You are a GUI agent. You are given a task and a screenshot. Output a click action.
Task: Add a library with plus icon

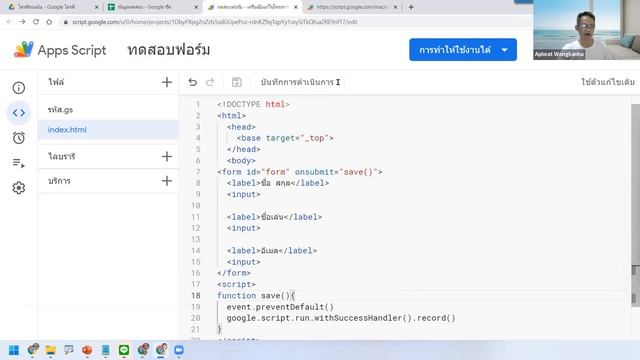pos(167,156)
